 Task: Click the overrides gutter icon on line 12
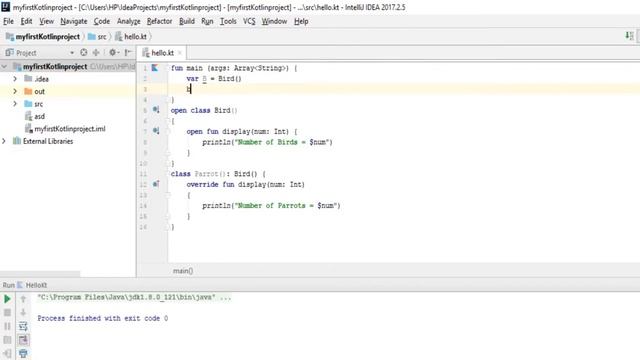tap(156, 184)
